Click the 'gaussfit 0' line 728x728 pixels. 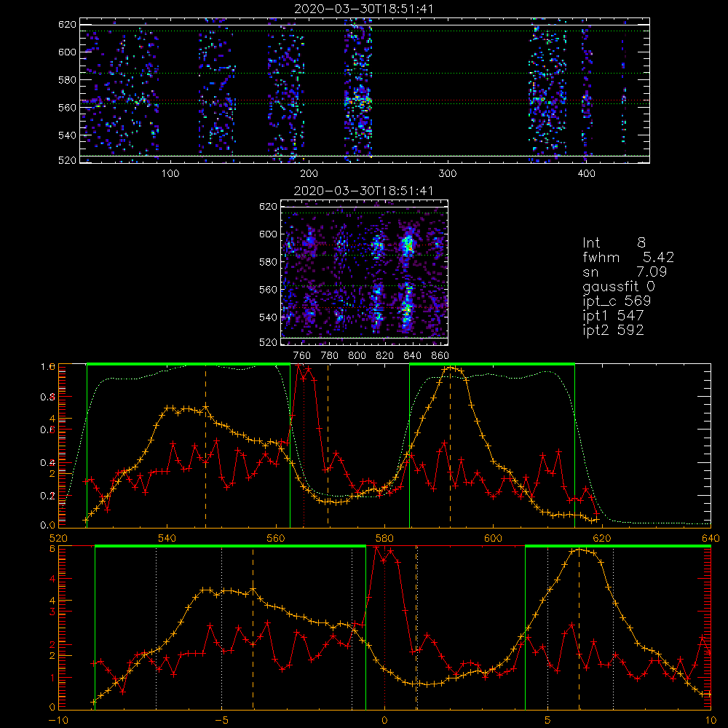[x=620, y=286]
